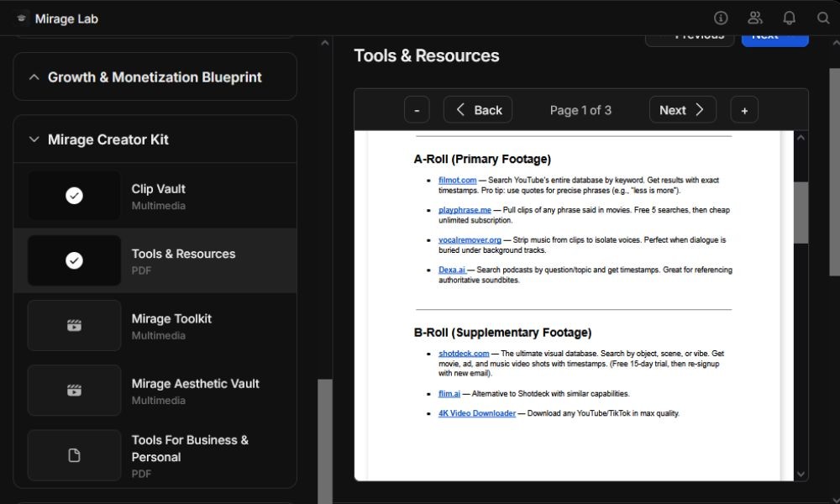Zoom out the PDF with minus button
The height and width of the screenshot is (504, 840).
tap(417, 110)
